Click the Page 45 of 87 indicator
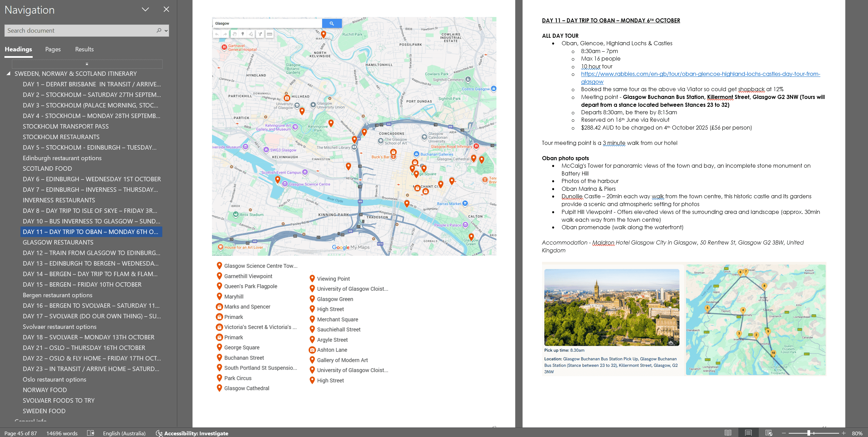 (20, 433)
